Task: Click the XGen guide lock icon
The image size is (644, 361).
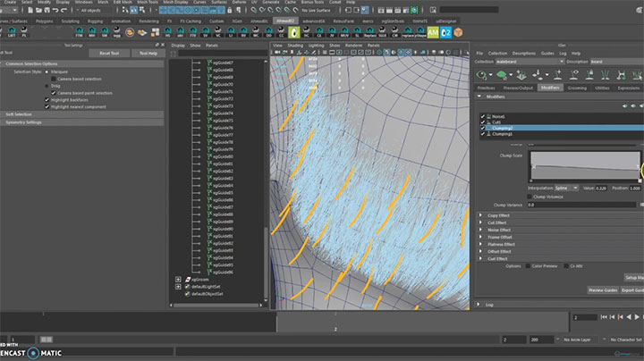Action: tap(589, 75)
